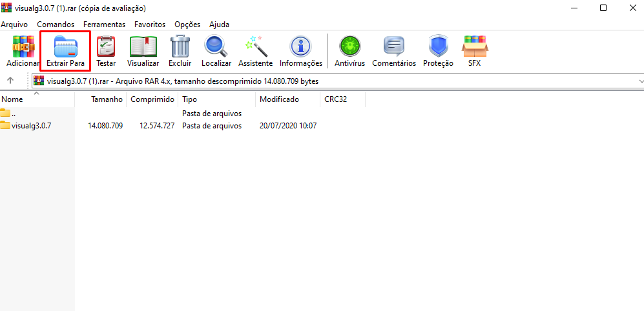Maximize the WinRAR window
This screenshot has height=311, width=644.
click(x=603, y=8)
